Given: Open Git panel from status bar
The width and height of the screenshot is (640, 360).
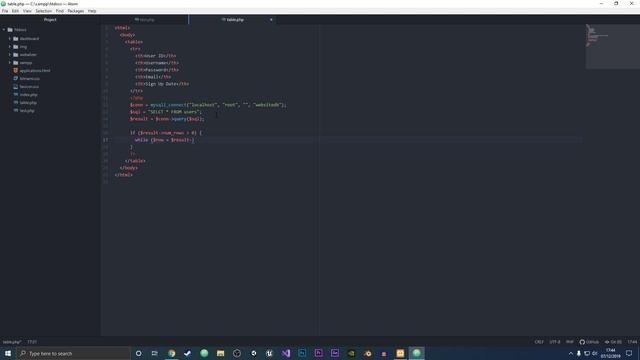Looking at the screenshot, I should coord(613,342).
